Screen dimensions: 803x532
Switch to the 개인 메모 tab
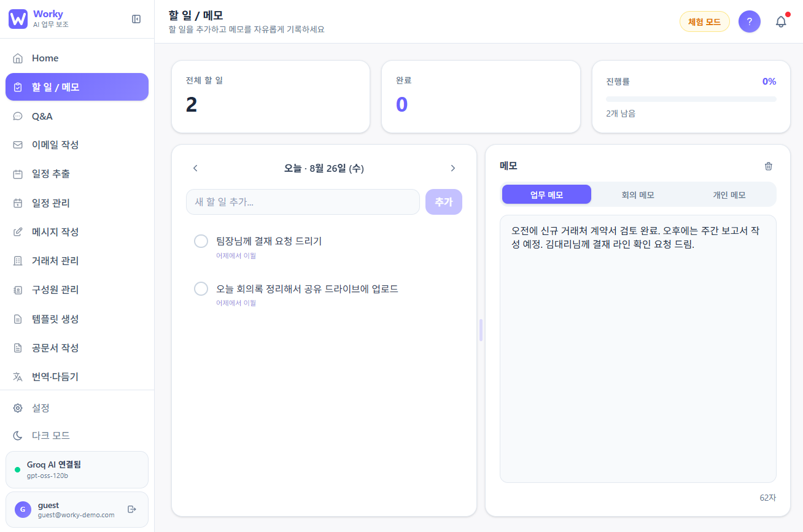coord(729,195)
